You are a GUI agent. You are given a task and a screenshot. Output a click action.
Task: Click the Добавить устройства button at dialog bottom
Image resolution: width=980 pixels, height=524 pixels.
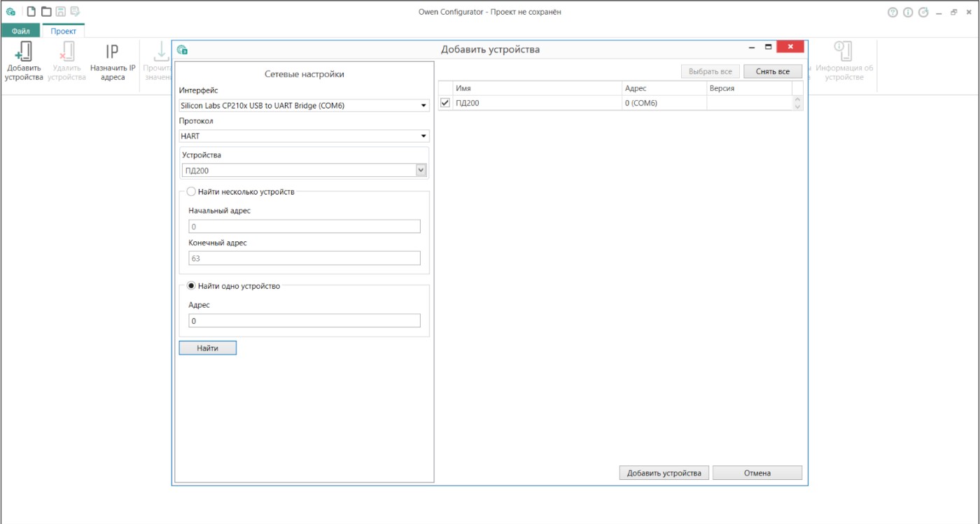pyautogui.click(x=664, y=473)
